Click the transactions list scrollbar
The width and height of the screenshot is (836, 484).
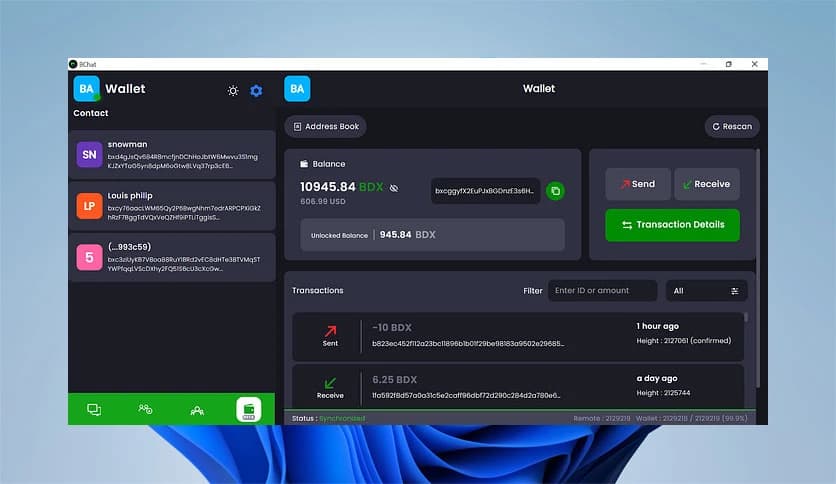point(745,317)
